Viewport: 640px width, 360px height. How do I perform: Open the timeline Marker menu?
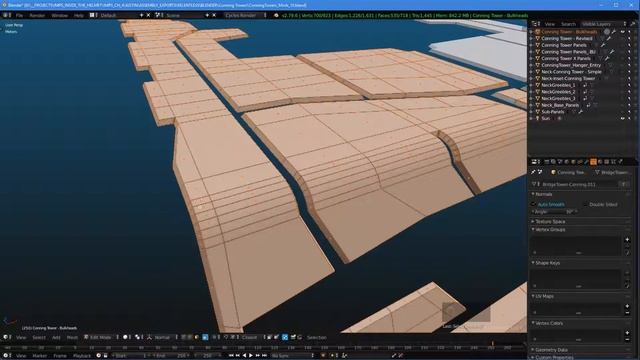click(x=40, y=356)
